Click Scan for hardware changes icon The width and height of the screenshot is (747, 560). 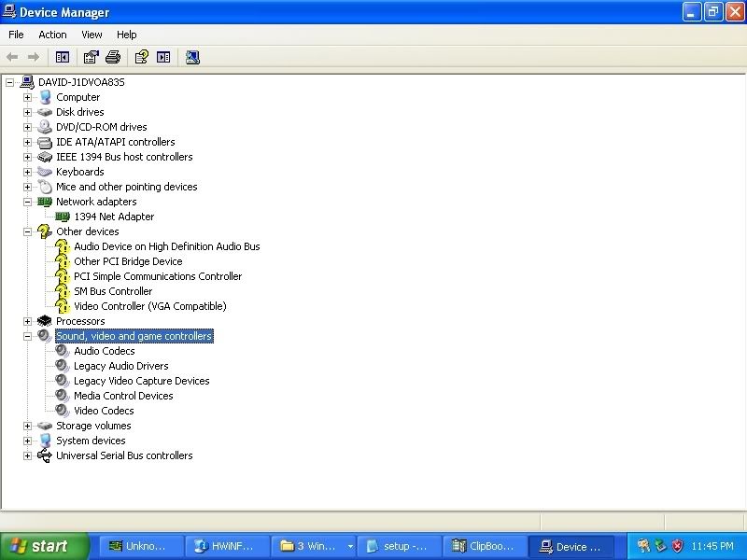point(192,57)
